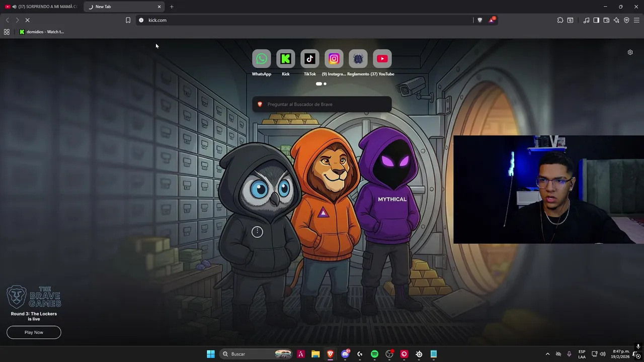644x362 pixels.
Task: Open Logitech G HUB taskbar icon
Action: click(360, 354)
